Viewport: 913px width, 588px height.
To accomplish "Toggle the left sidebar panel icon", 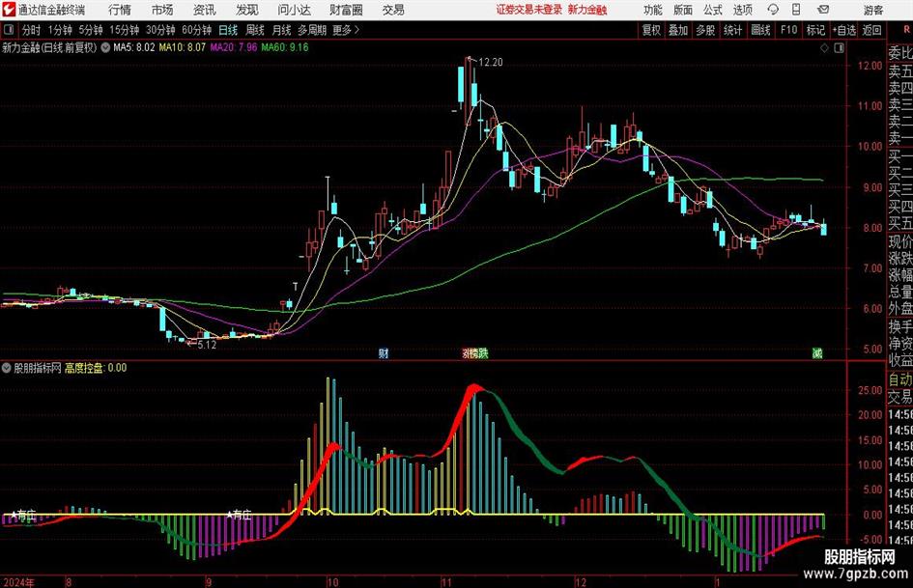I will click(x=9, y=30).
